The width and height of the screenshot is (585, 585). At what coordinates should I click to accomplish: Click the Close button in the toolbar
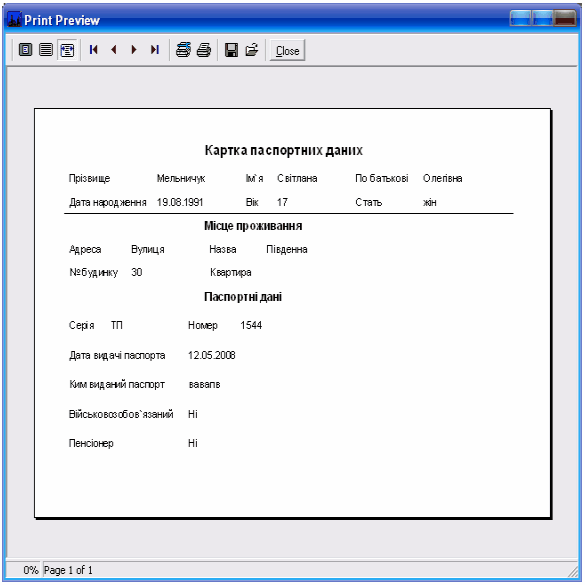(287, 50)
